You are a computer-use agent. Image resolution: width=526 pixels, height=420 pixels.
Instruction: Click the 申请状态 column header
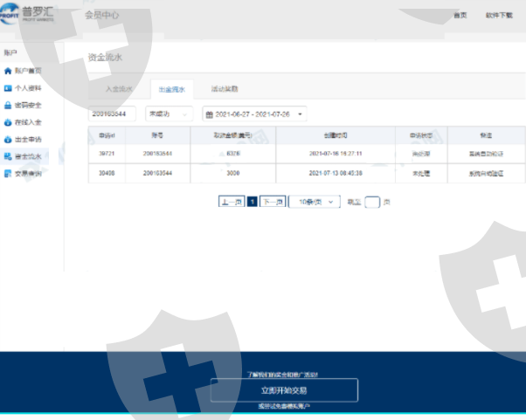point(421,135)
